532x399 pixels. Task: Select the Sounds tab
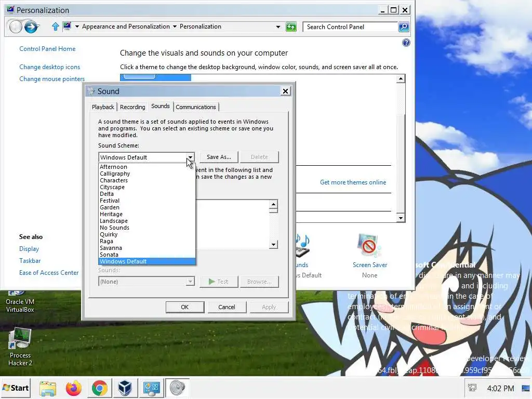pyautogui.click(x=161, y=106)
